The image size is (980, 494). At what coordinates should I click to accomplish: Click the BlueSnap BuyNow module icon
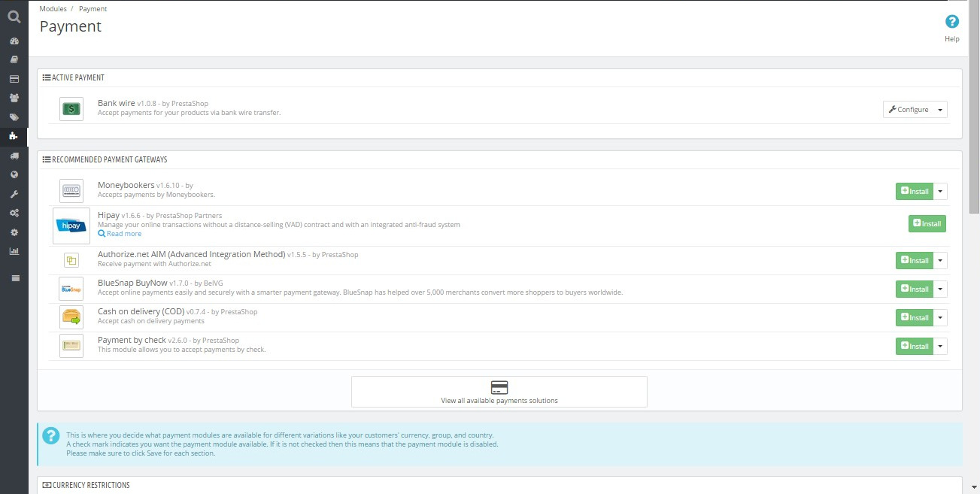[71, 289]
